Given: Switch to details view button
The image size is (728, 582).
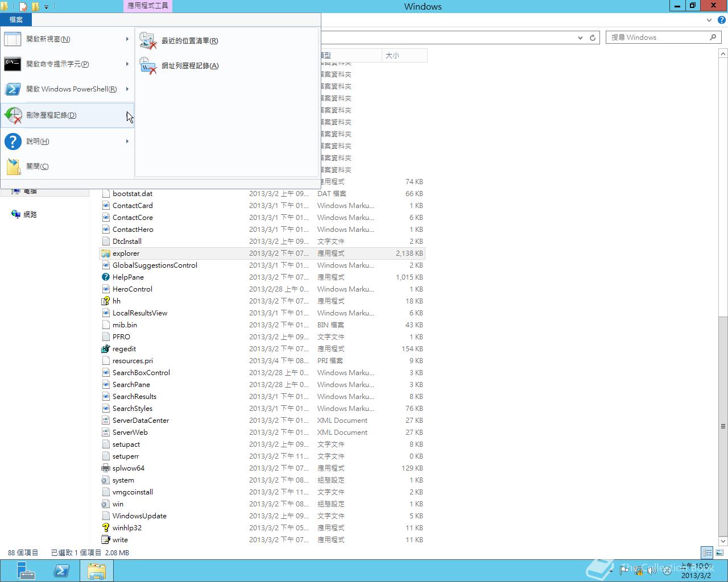Looking at the screenshot, I should pyautogui.click(x=707, y=552).
